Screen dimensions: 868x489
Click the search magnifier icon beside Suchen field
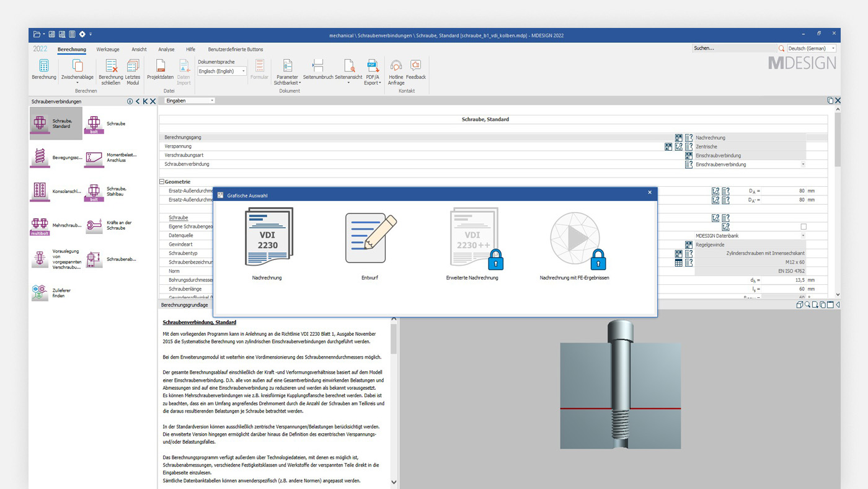(x=781, y=48)
